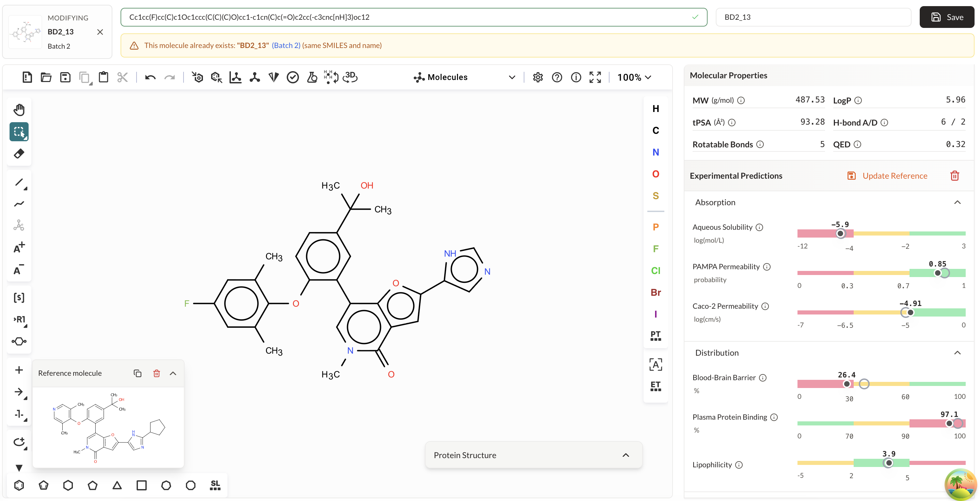
Task: Click the Clean Up structure icon
Action: pos(254,77)
